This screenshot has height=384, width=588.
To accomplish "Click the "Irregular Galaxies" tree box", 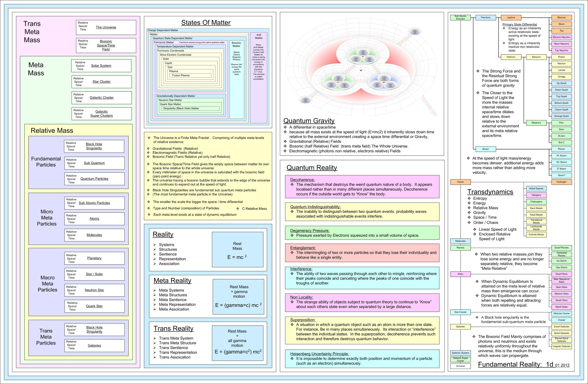I will pyautogui.click(x=561, y=346).
